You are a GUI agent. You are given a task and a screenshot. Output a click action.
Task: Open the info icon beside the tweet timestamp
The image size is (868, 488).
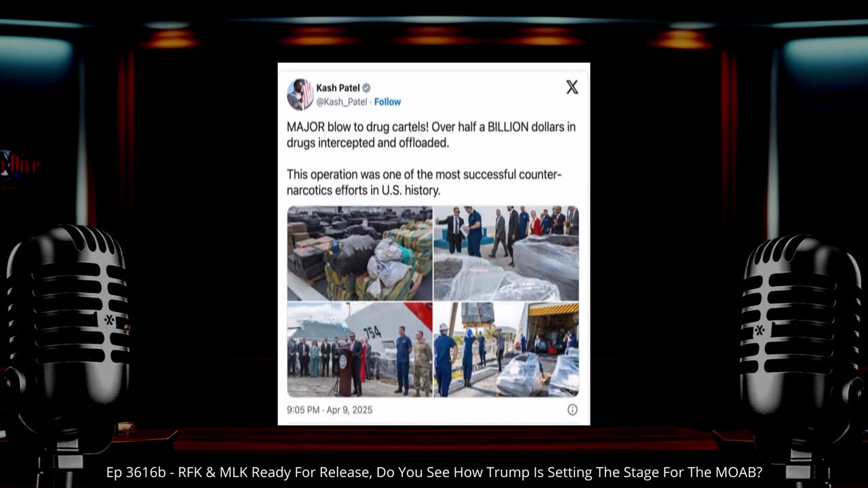click(572, 409)
